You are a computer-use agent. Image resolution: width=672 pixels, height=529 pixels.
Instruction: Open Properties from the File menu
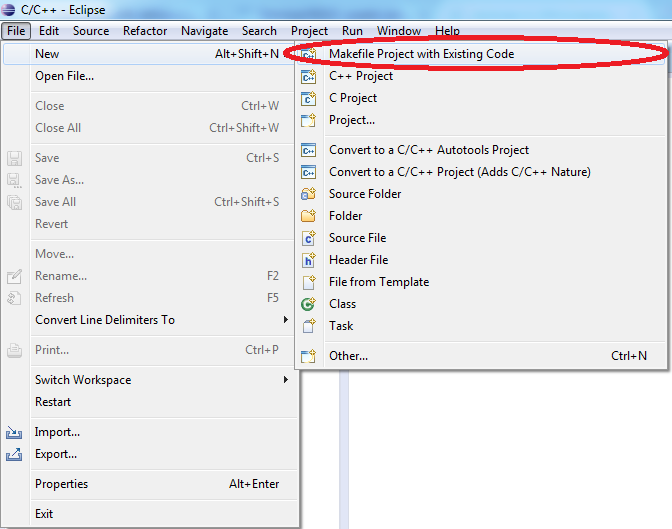click(61, 484)
